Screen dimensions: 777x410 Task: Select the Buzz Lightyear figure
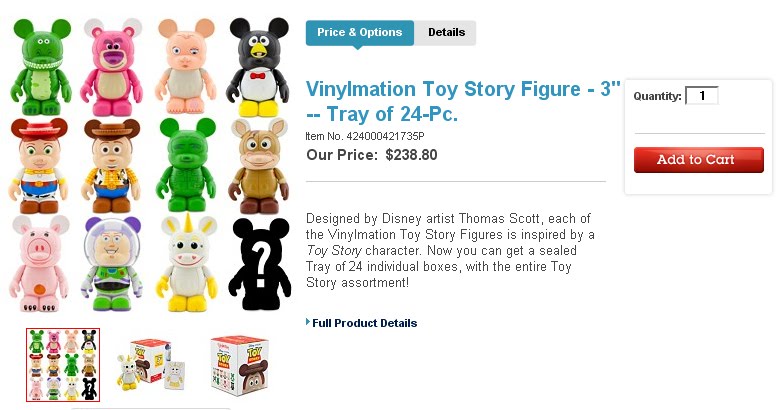[x=112, y=264]
